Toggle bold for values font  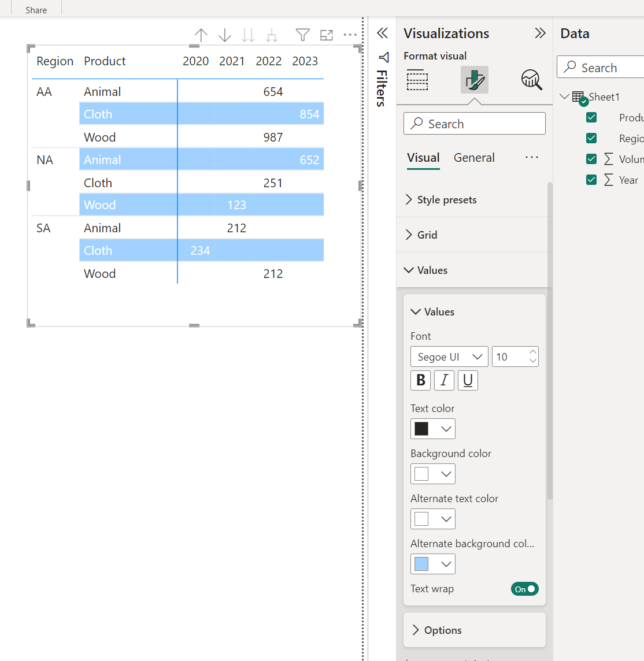point(420,380)
